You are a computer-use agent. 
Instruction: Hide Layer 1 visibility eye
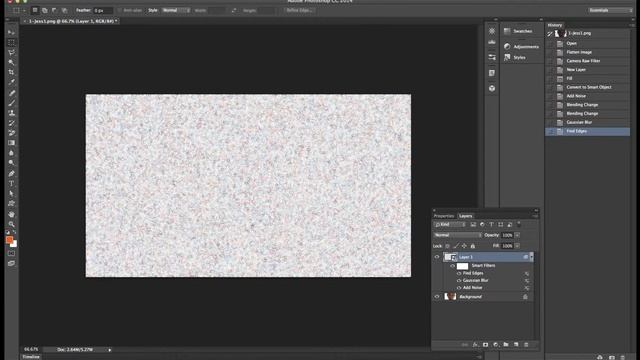437,257
